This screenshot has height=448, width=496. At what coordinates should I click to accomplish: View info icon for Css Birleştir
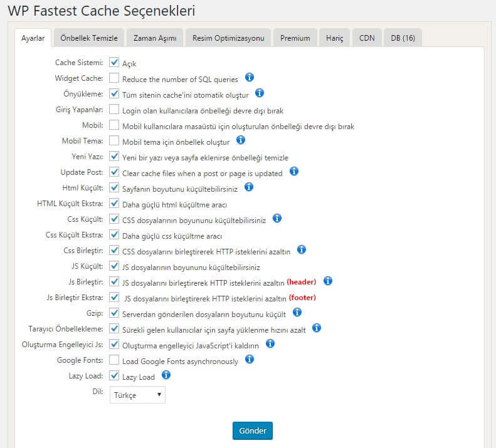click(x=302, y=249)
